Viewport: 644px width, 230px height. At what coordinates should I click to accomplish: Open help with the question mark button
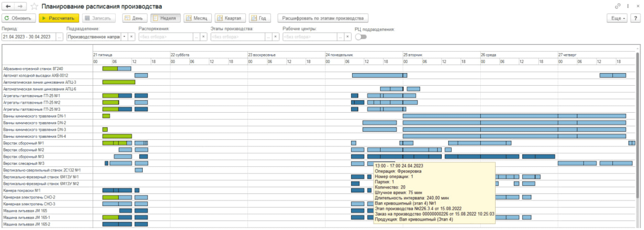coord(636,18)
